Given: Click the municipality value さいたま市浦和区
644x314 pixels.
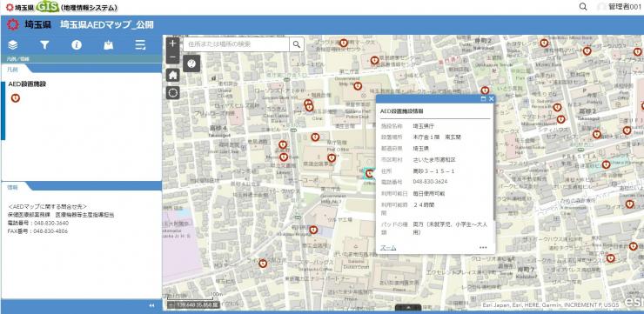Looking at the screenshot, I should pyautogui.click(x=434, y=159).
